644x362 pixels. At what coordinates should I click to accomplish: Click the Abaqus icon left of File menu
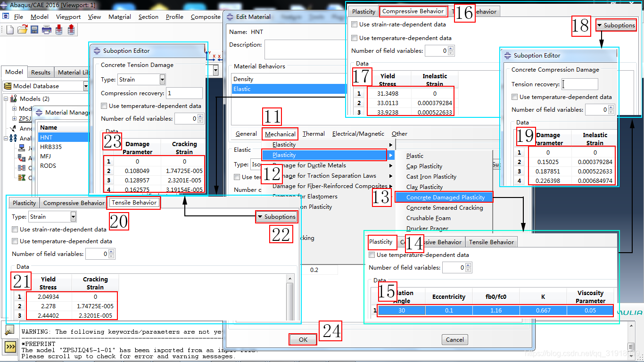(6, 16)
